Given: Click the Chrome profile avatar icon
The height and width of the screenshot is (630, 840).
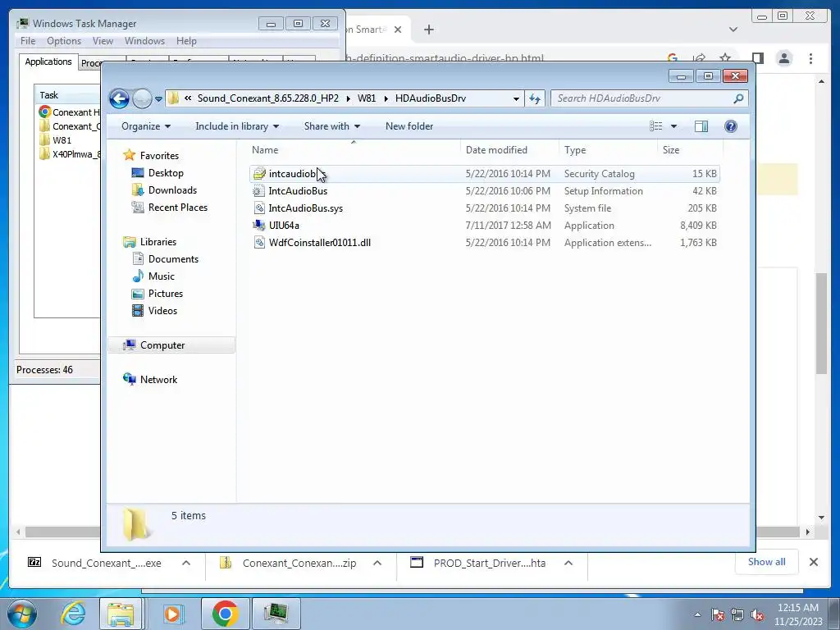Looking at the screenshot, I should [x=783, y=58].
